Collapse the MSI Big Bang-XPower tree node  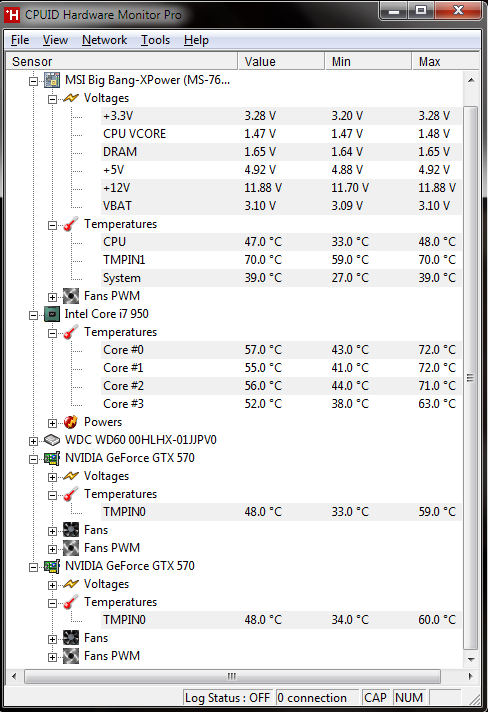point(34,81)
